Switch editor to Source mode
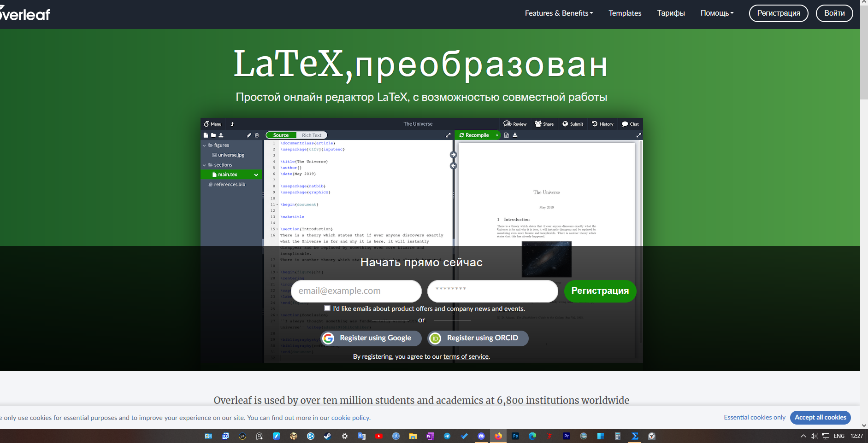868x443 pixels. click(x=281, y=135)
